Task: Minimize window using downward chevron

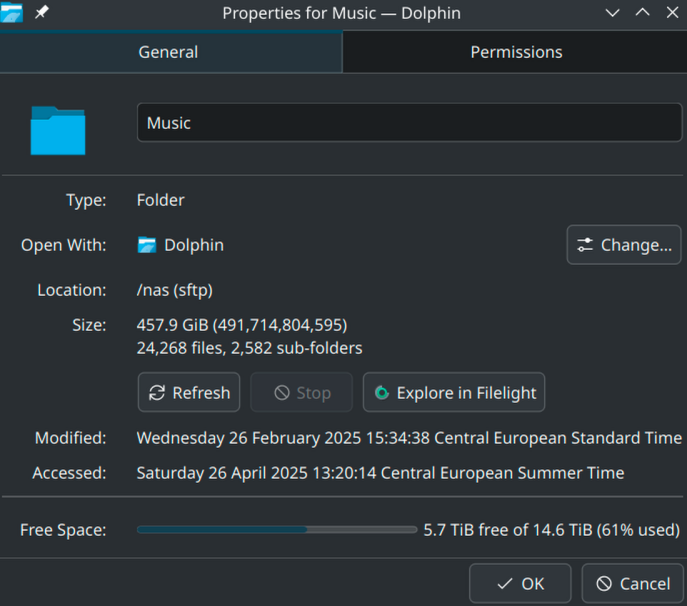Action: [613, 13]
